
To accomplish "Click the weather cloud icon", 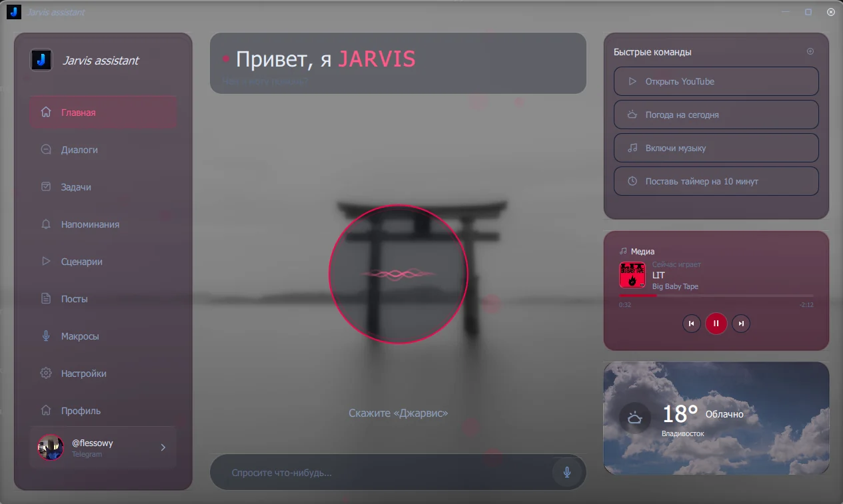I will coord(635,418).
